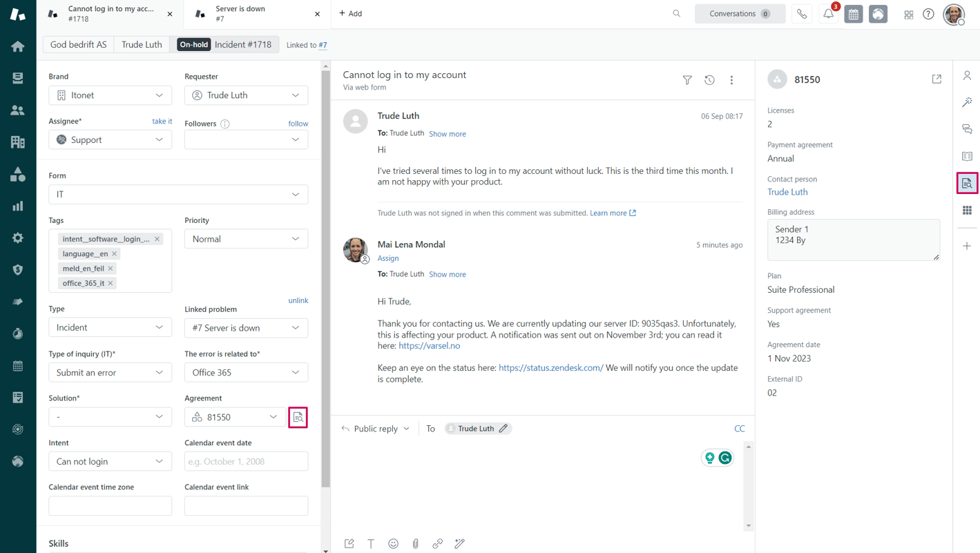Open the Type dropdown set to Incident
The height and width of the screenshot is (553, 980).
110,327
